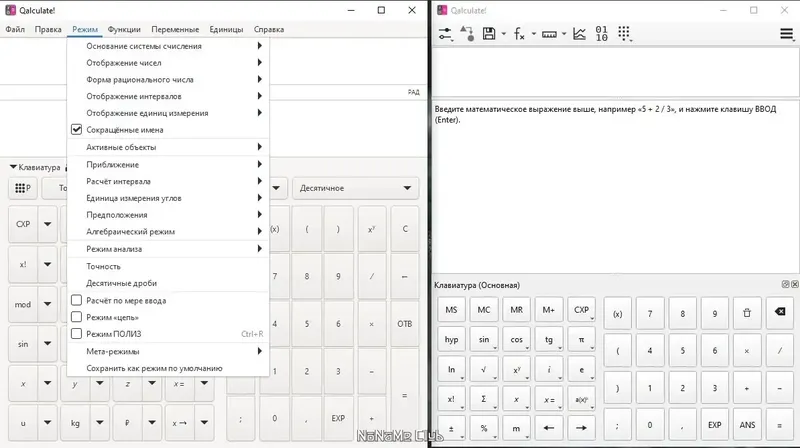The image size is (800, 448).
Task: Click the percent key on right keypad
Action: pos(484,428)
